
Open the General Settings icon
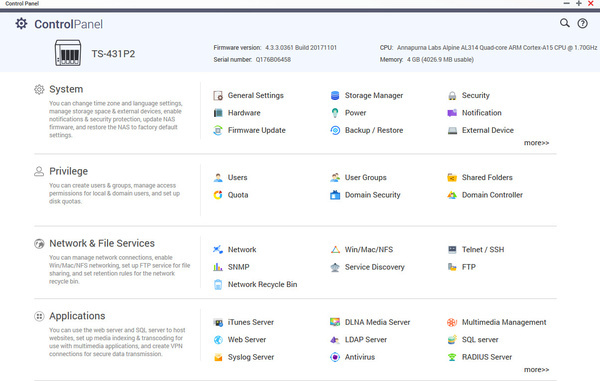point(218,96)
